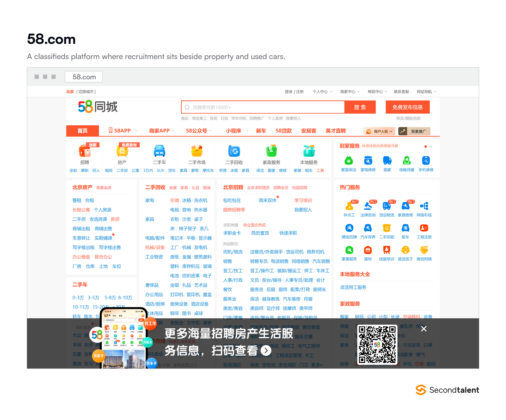
Task: Click the 免费发布信息 button
Action: point(408,107)
